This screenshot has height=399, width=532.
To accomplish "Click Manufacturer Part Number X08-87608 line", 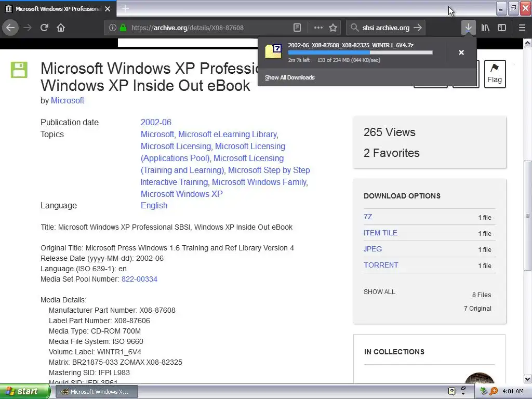I will click(112, 310).
